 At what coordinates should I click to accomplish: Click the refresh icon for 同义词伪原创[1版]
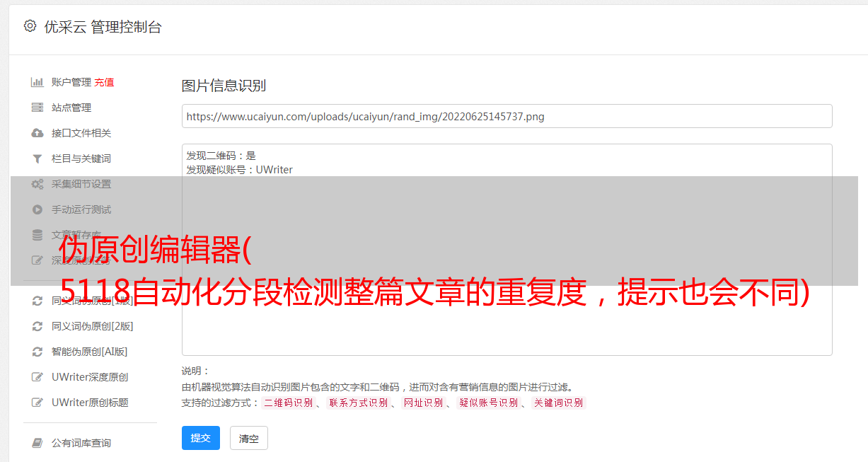click(x=37, y=301)
